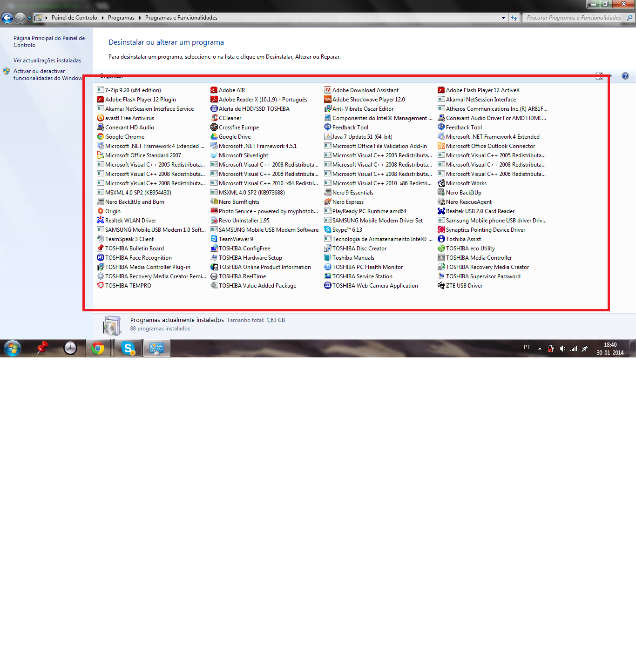Select the Microsoft Office Standard 2007 icon
Screen dimensions: 636x672
[x=100, y=155]
